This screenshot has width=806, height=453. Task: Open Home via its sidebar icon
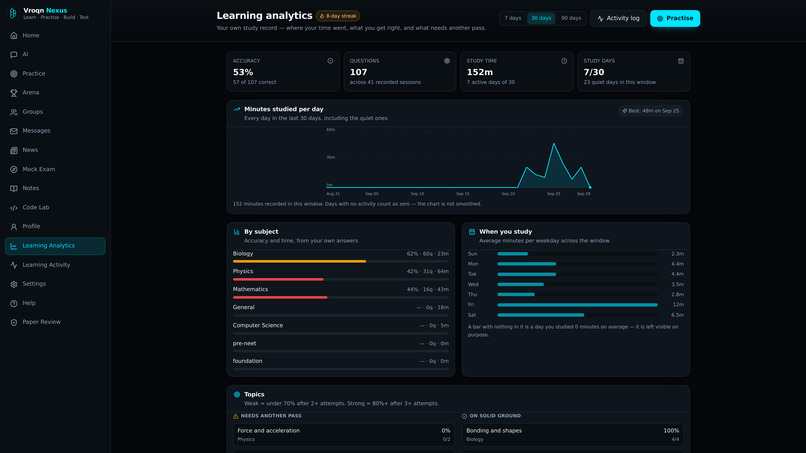[14, 35]
